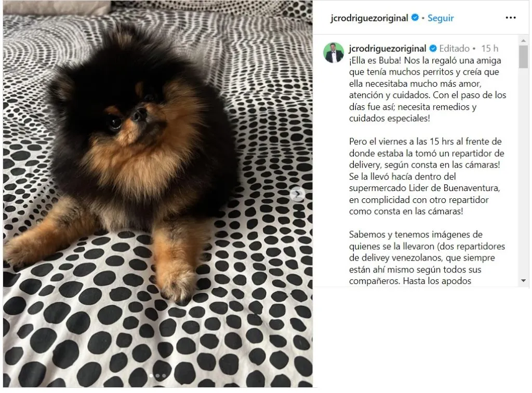Click the verified badge beside header username

415,18
